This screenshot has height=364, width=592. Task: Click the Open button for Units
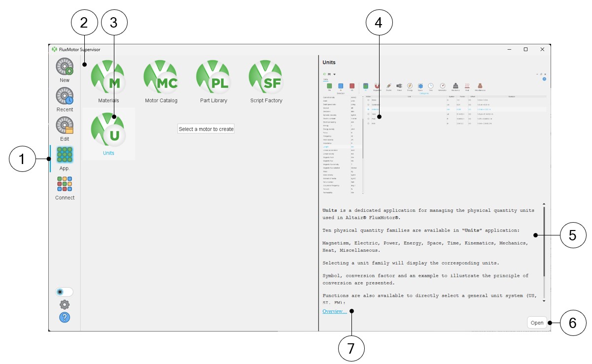pos(537,323)
